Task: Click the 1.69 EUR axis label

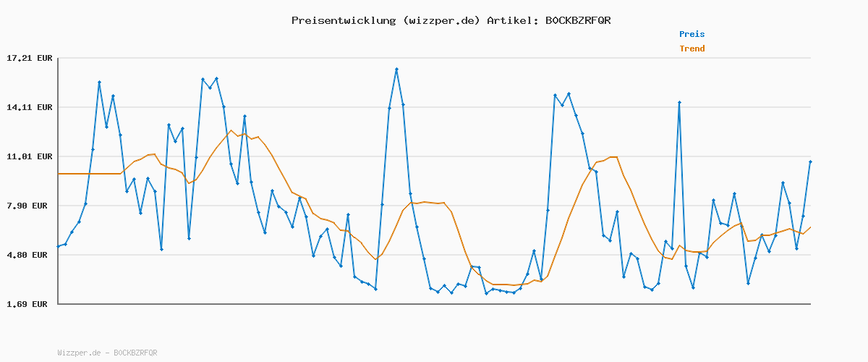Action: click(29, 304)
